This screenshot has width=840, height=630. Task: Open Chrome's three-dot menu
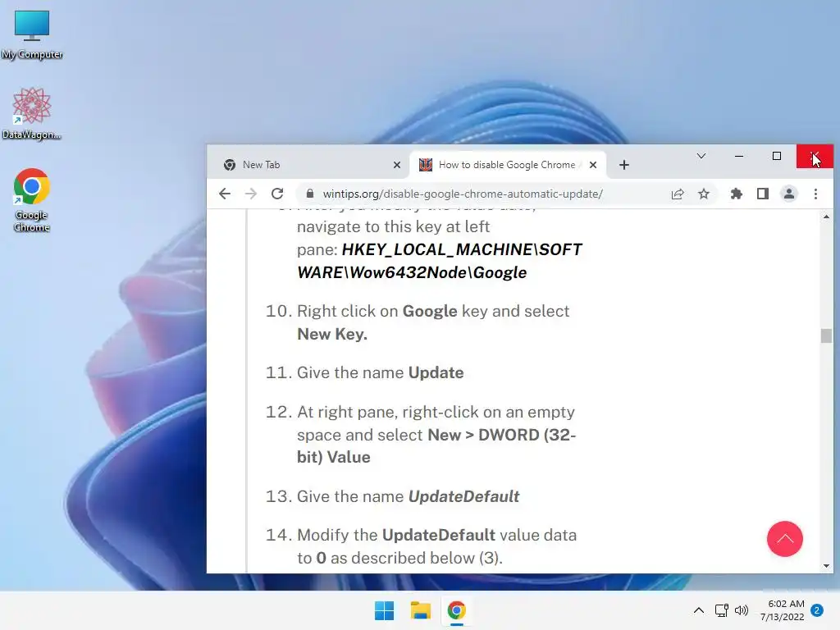[x=815, y=194]
